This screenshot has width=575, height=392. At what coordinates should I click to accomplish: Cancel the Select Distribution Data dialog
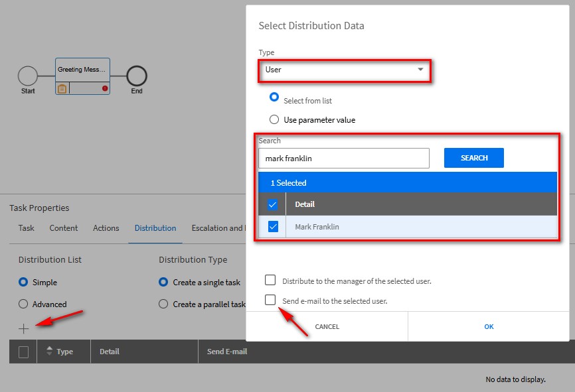(x=327, y=326)
